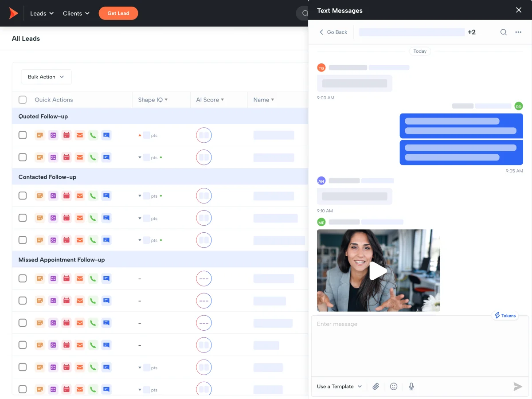Image resolution: width=532 pixels, height=399 pixels.
Task: Click the Quick Actions column header
Action: (54, 100)
